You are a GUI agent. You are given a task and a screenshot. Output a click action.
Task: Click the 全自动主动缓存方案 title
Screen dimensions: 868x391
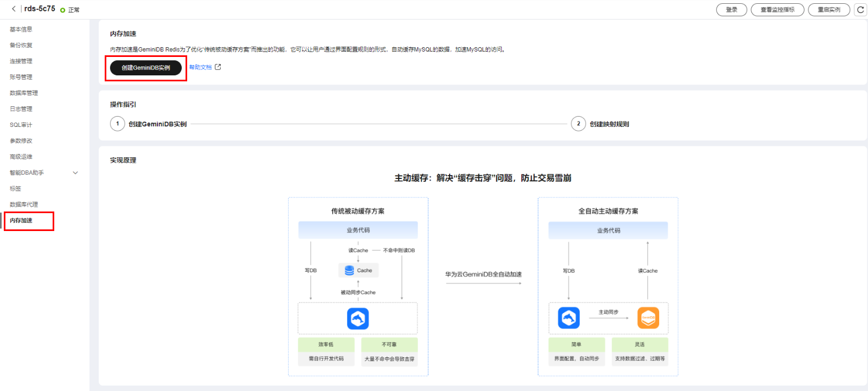click(x=608, y=211)
